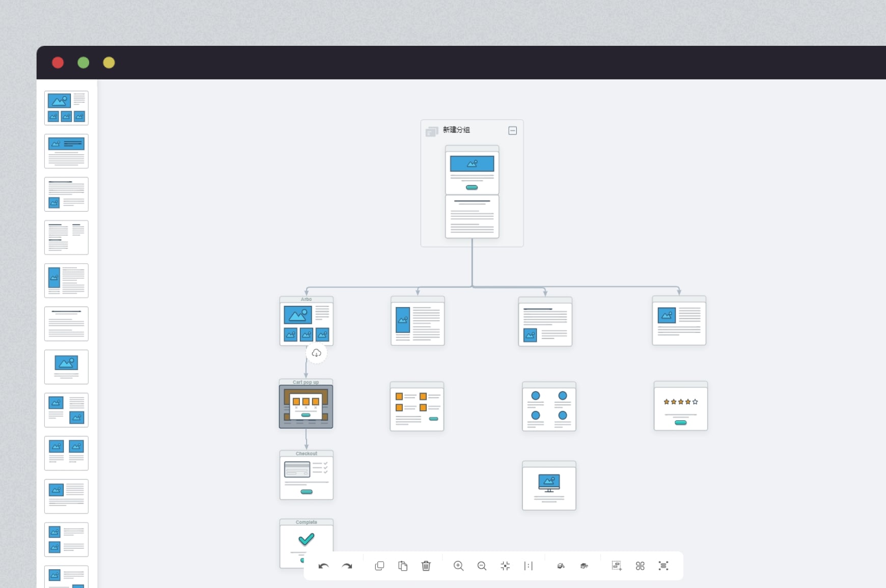This screenshot has width=886, height=588.
Task: Pick the first sidebar gallery template
Action: [x=66, y=108]
